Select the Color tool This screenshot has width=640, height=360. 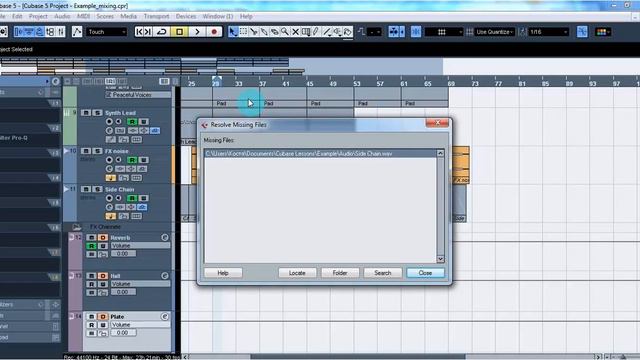point(348,32)
